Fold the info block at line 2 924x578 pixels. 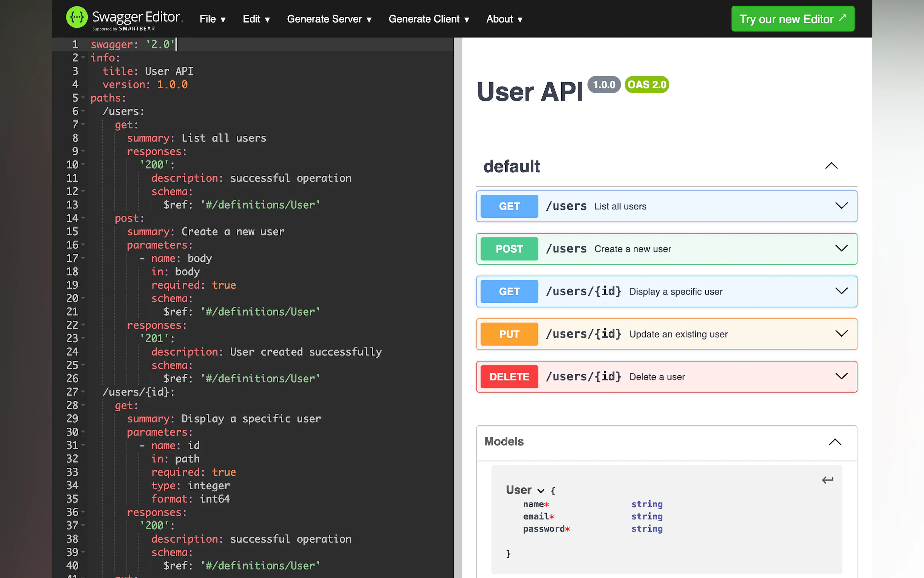coord(83,58)
